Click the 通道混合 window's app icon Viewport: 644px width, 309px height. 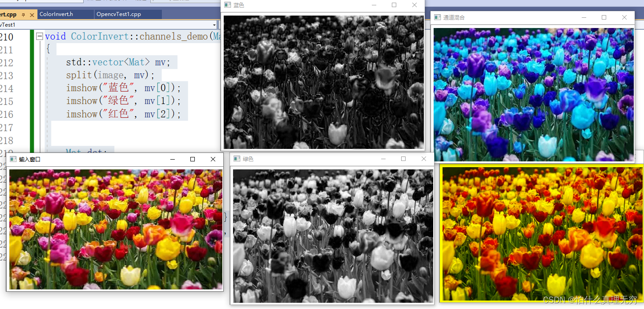pyautogui.click(x=437, y=17)
